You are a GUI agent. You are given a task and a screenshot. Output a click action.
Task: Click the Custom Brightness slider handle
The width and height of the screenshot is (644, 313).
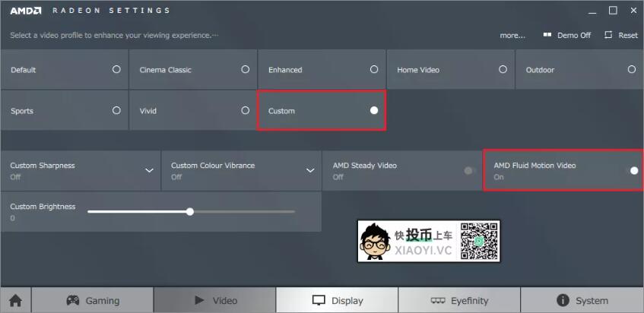coord(190,212)
